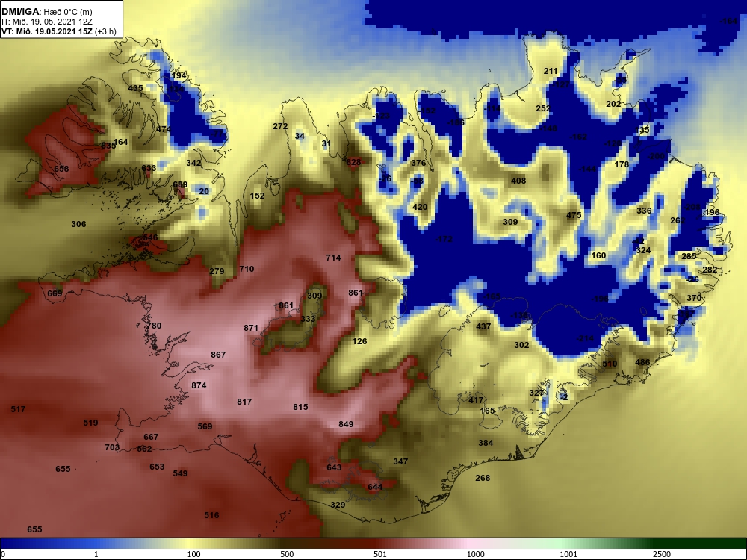
Task: Click the map title 'DMI/IGA: Hæð 0°C (m)'
Action: pyautogui.click(x=46, y=11)
